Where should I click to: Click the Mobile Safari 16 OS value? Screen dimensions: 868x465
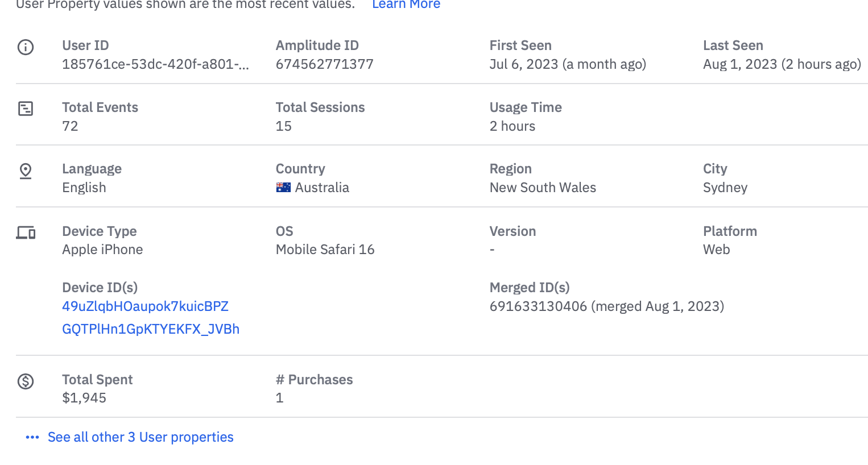325,250
